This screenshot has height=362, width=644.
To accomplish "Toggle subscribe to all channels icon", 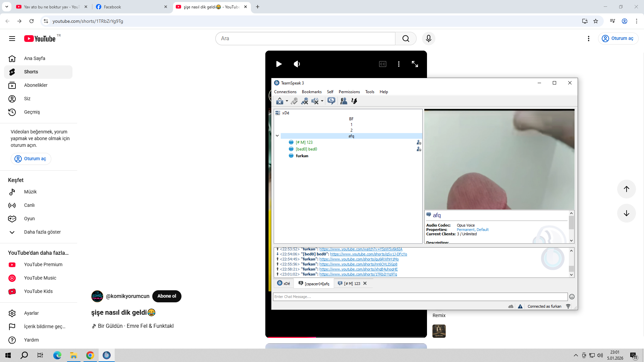I will pyautogui.click(x=331, y=101).
